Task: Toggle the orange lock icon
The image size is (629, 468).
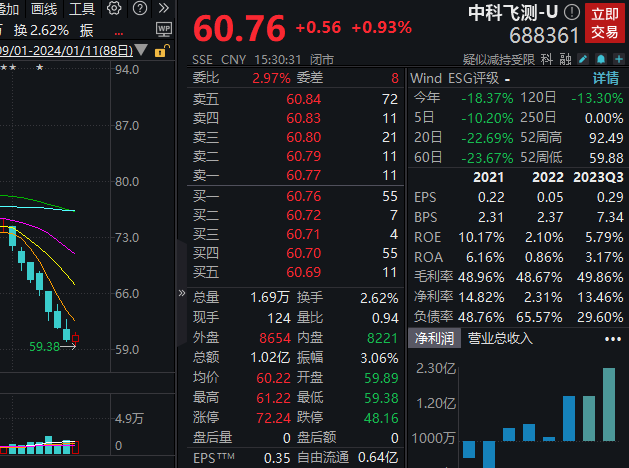Action: (x=162, y=51)
